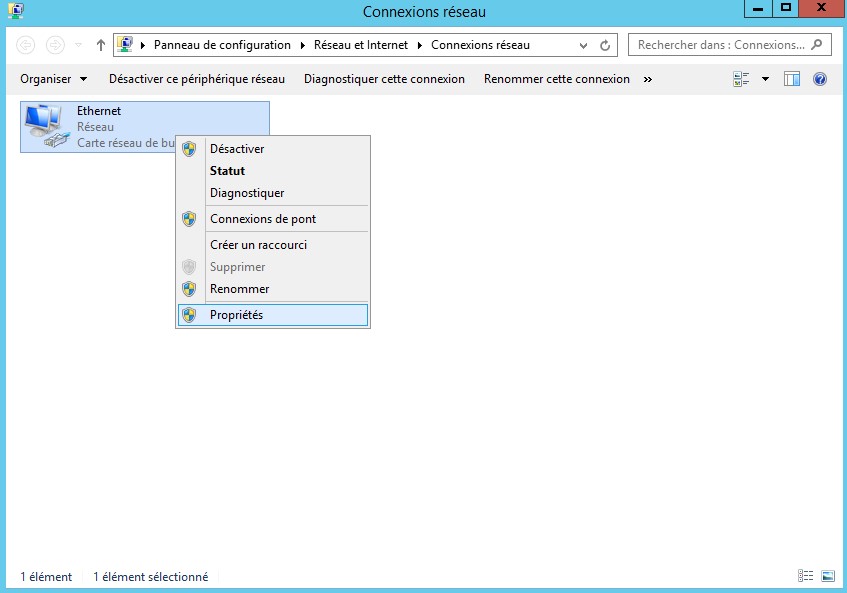Screen dimensions: 847x593
Task: Click the Rechercher dans Connexions search field
Action: 720,45
